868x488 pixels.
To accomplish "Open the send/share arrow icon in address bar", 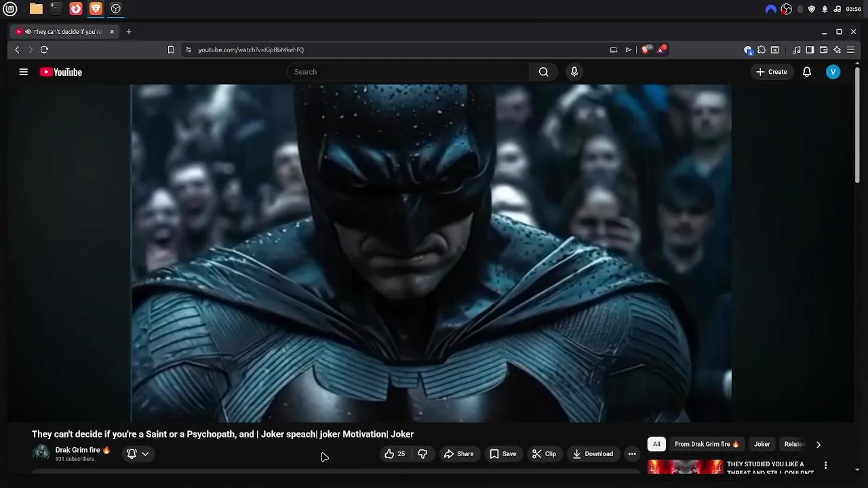I will (x=629, y=49).
